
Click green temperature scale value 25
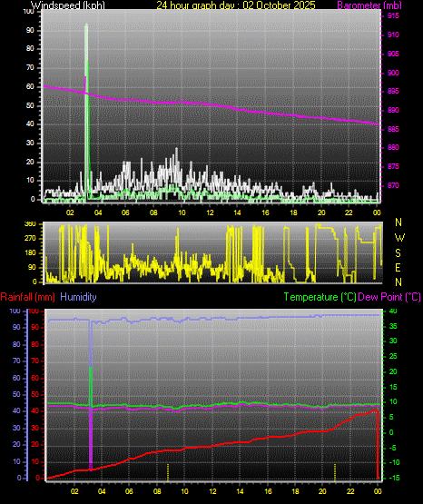pyautogui.click(x=393, y=356)
